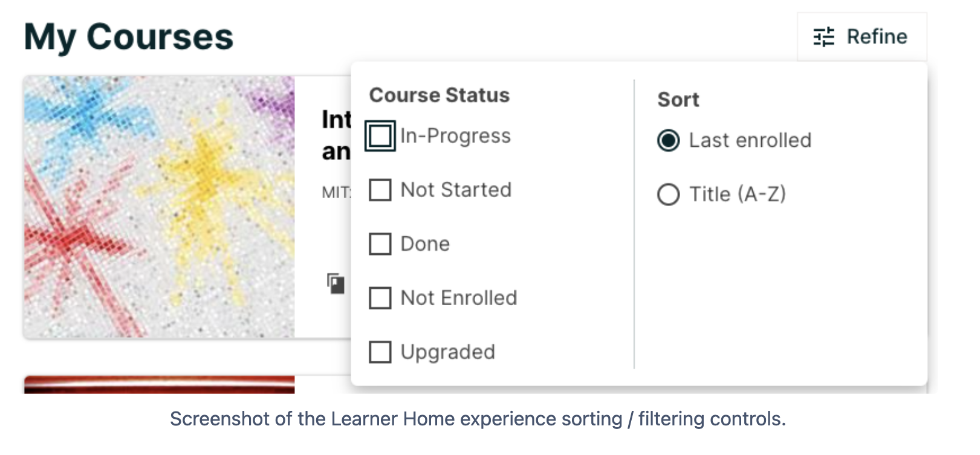Click the red thumbnail of the second course
This screenshot has height=455, width=980.
[x=159, y=384]
